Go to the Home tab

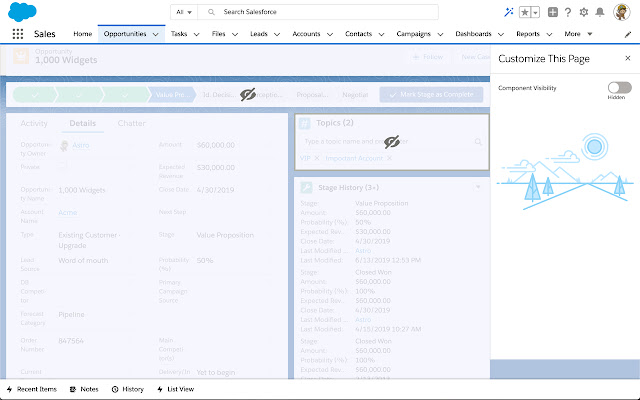point(82,33)
